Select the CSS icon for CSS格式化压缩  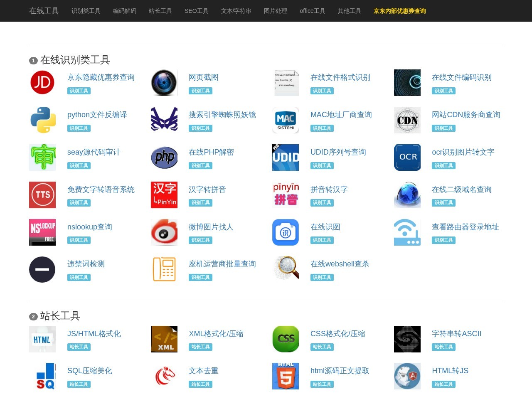pos(285,339)
